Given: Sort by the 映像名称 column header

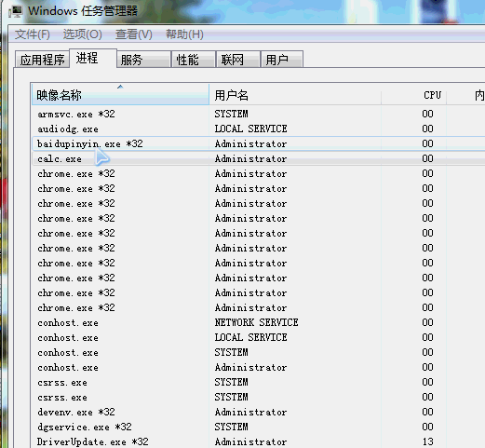Looking at the screenshot, I should point(120,95).
